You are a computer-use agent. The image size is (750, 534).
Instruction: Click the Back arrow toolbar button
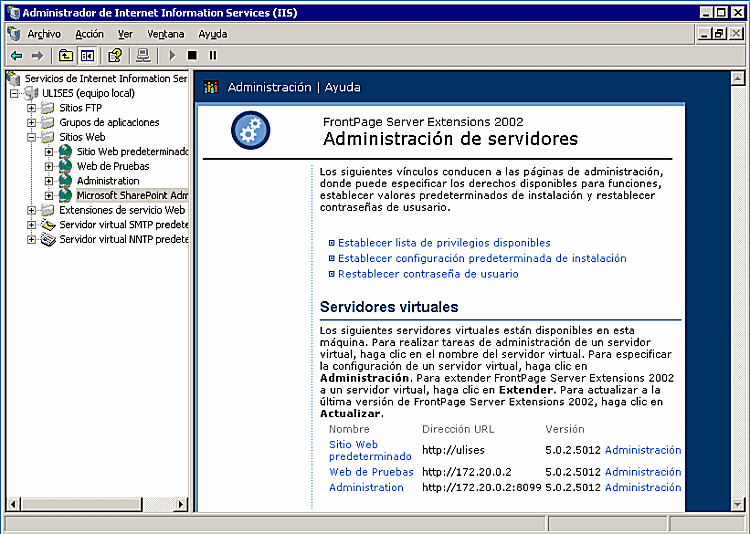[x=17, y=56]
